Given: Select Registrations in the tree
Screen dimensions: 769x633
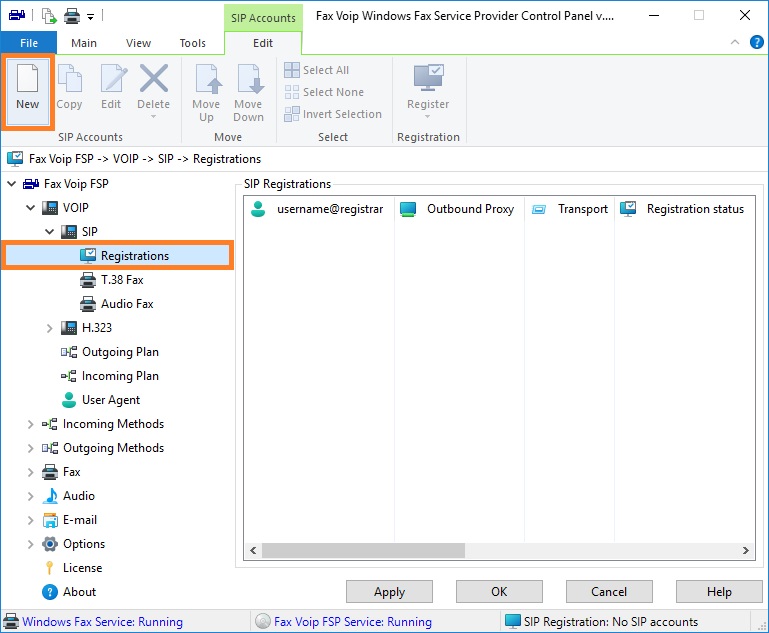Looking at the screenshot, I should pyautogui.click(x=117, y=255).
